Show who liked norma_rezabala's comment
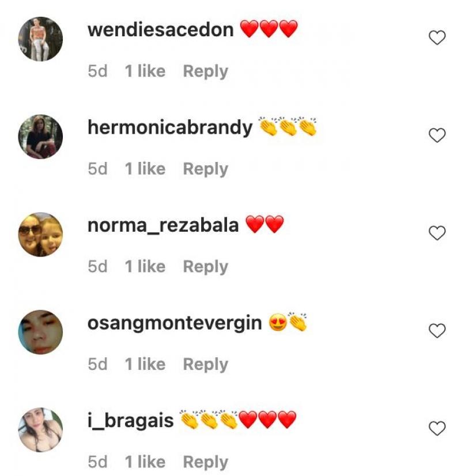This screenshot has height=476, width=461. [x=145, y=267]
